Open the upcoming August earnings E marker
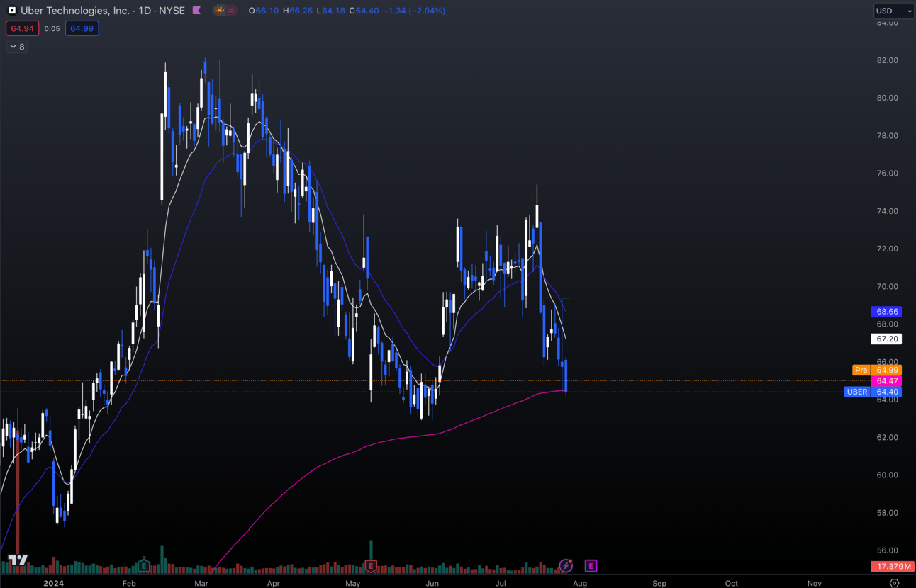Image resolution: width=916 pixels, height=588 pixels. (591, 565)
